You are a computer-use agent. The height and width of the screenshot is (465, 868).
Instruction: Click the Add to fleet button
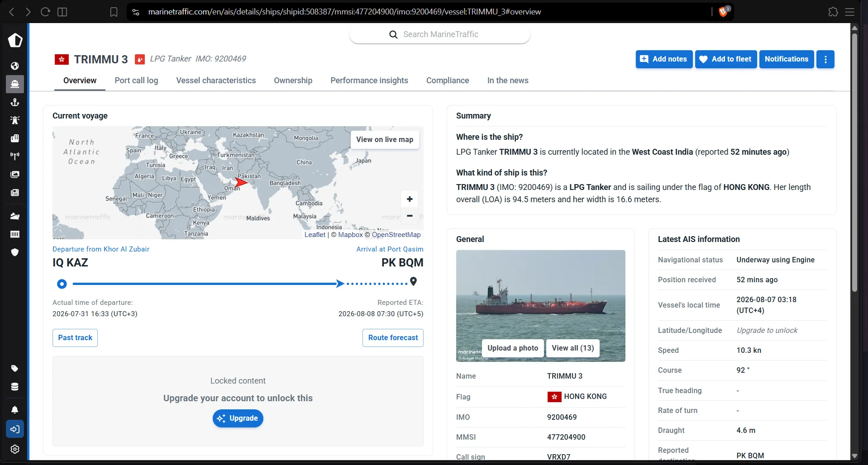tap(726, 59)
